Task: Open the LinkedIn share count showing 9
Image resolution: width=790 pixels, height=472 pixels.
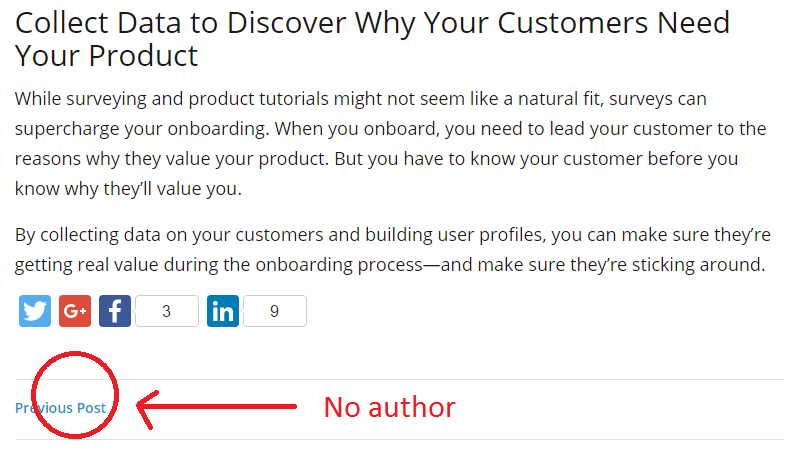Action: coord(275,311)
